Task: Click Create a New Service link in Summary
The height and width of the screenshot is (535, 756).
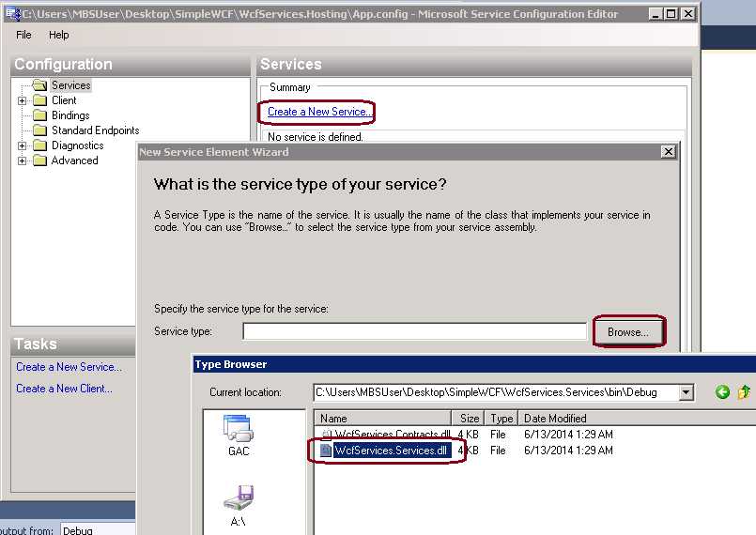Action: pyautogui.click(x=318, y=112)
